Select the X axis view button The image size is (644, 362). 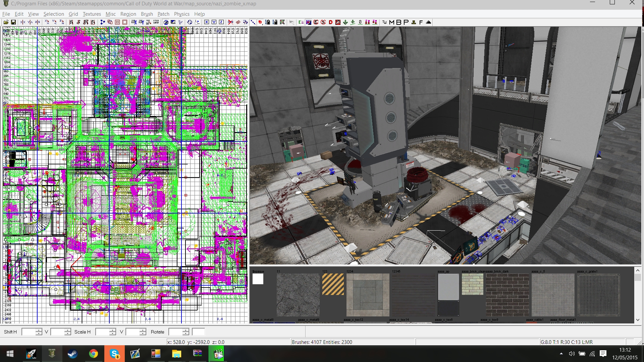[207, 22]
